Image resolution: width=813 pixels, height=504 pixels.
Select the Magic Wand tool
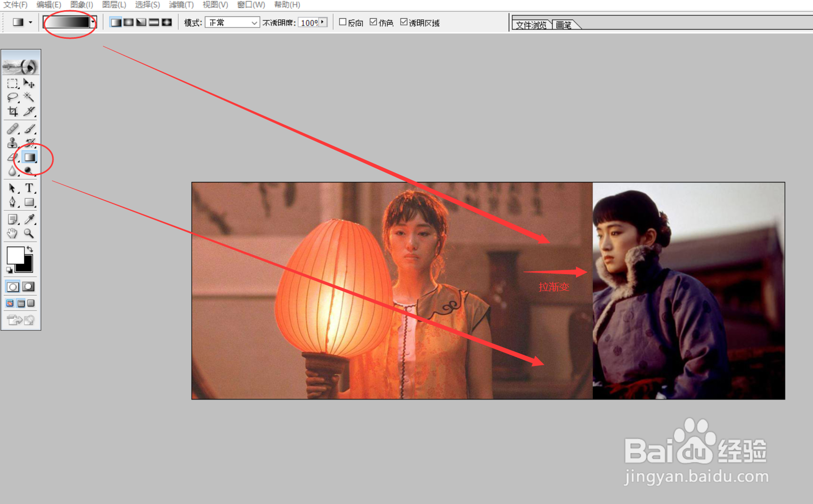pos(29,97)
